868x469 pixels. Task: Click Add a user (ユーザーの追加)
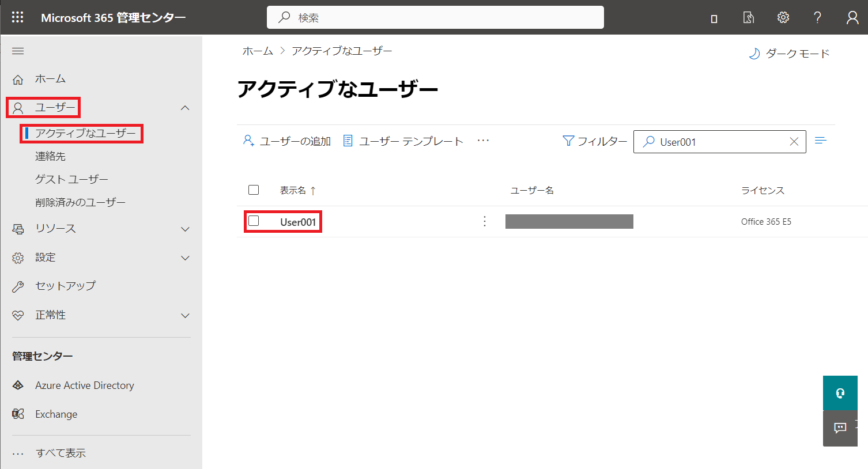coord(287,141)
